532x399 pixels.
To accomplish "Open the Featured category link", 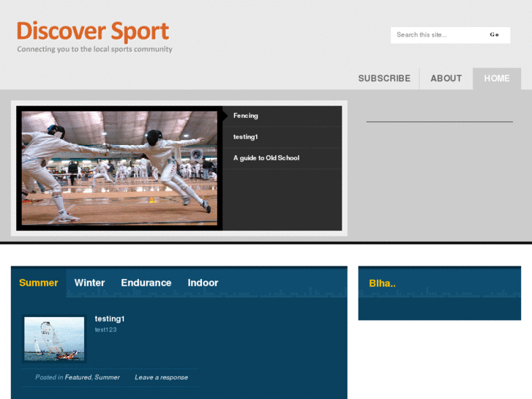I will 78,377.
